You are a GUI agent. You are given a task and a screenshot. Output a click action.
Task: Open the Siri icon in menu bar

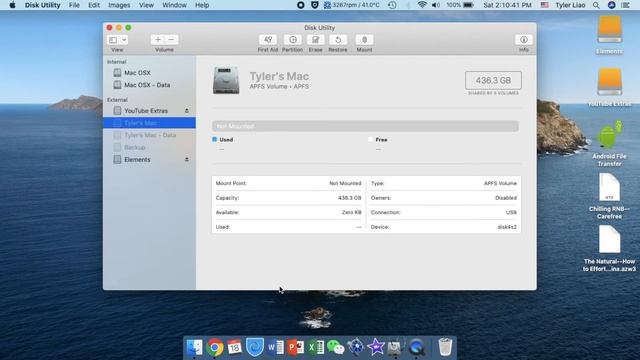pos(611,5)
